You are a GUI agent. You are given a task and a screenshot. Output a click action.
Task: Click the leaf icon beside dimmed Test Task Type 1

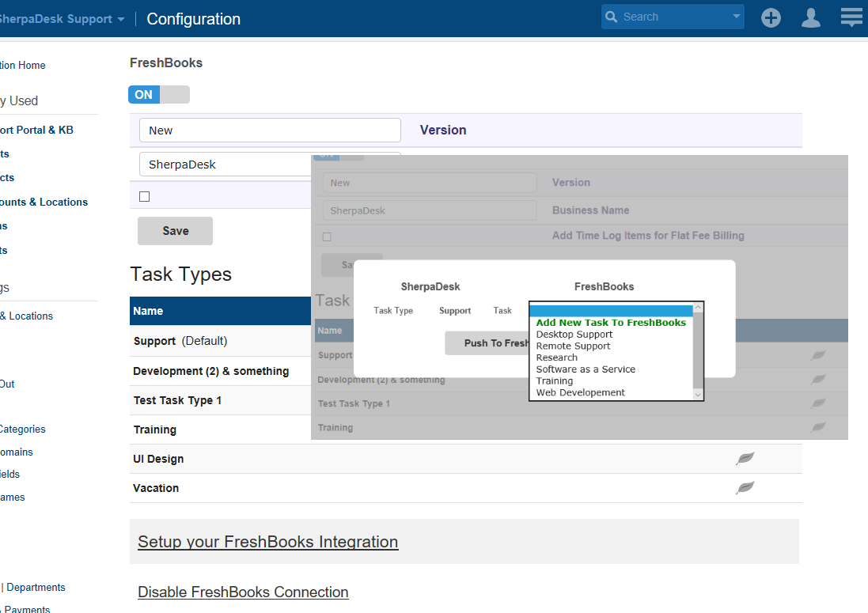(x=818, y=403)
